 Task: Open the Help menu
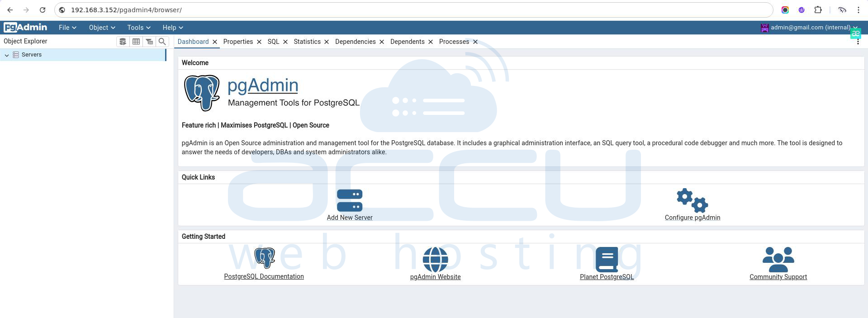[173, 28]
